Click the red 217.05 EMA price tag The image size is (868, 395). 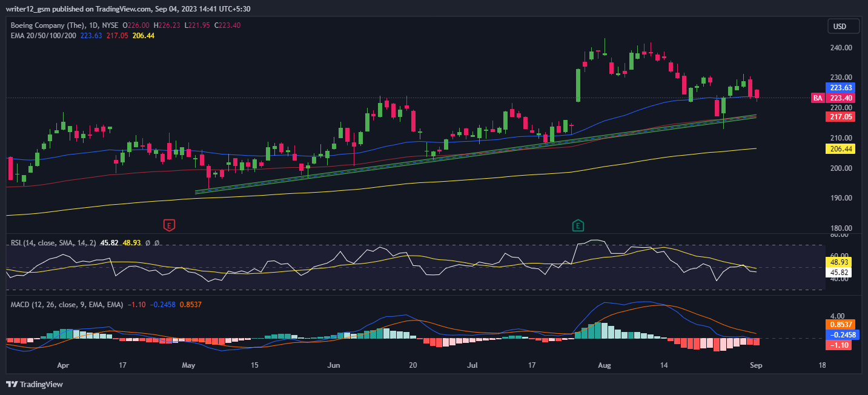pos(840,116)
